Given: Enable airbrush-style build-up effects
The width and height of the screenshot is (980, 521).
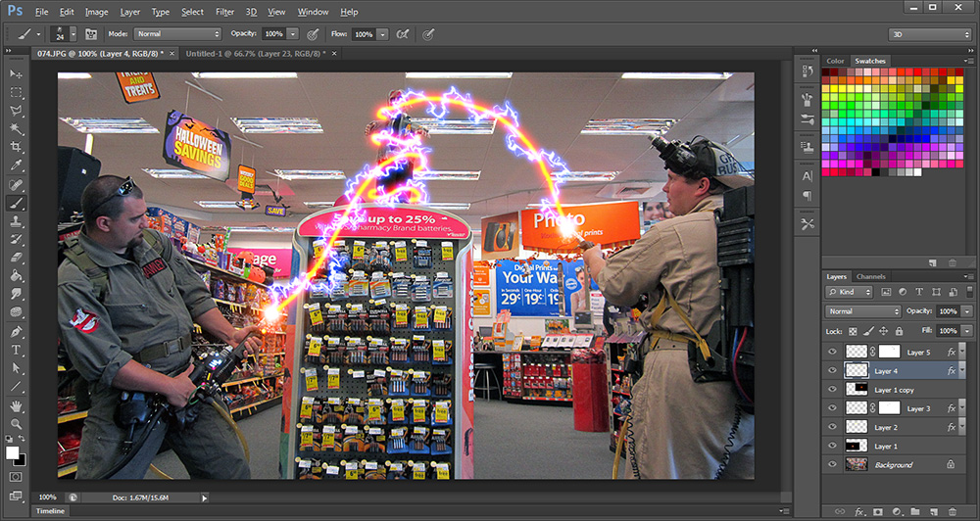Looking at the screenshot, I should [x=403, y=33].
